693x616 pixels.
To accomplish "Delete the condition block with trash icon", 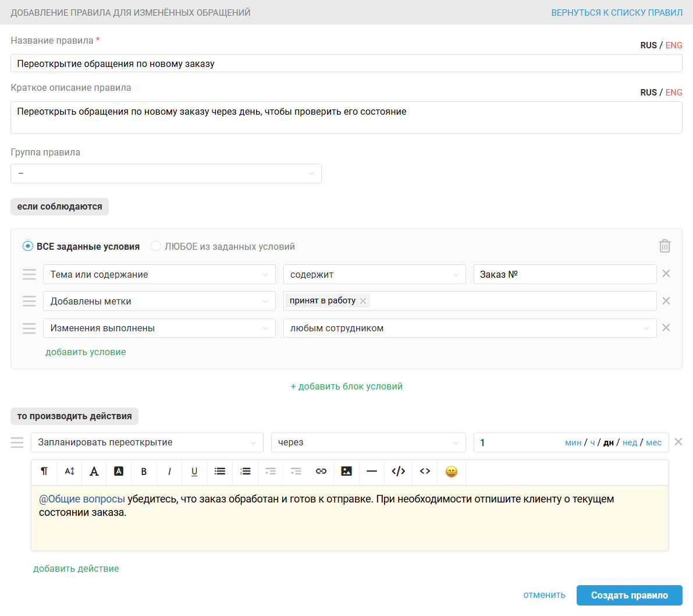I will pyautogui.click(x=664, y=246).
